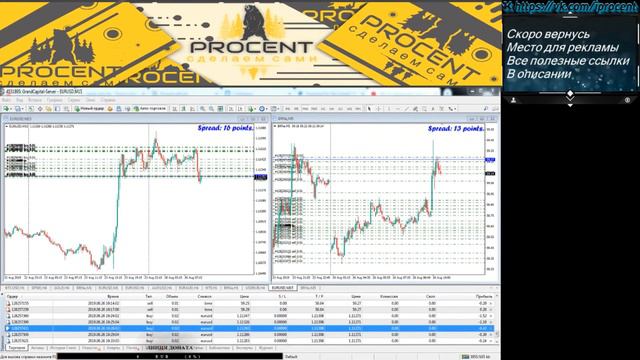640x360 pixels.
Task: Select the Horizontal Line drawing tool
Action: tap(398, 109)
